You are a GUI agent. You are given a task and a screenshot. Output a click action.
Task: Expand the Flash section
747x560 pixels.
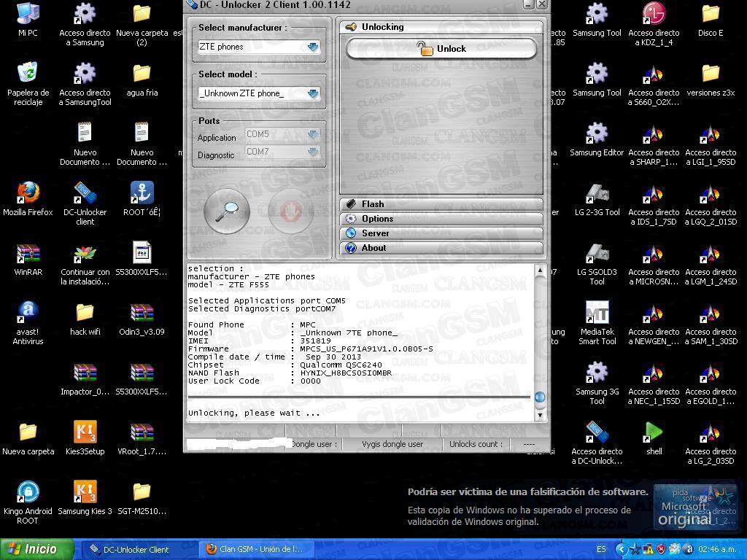click(441, 204)
